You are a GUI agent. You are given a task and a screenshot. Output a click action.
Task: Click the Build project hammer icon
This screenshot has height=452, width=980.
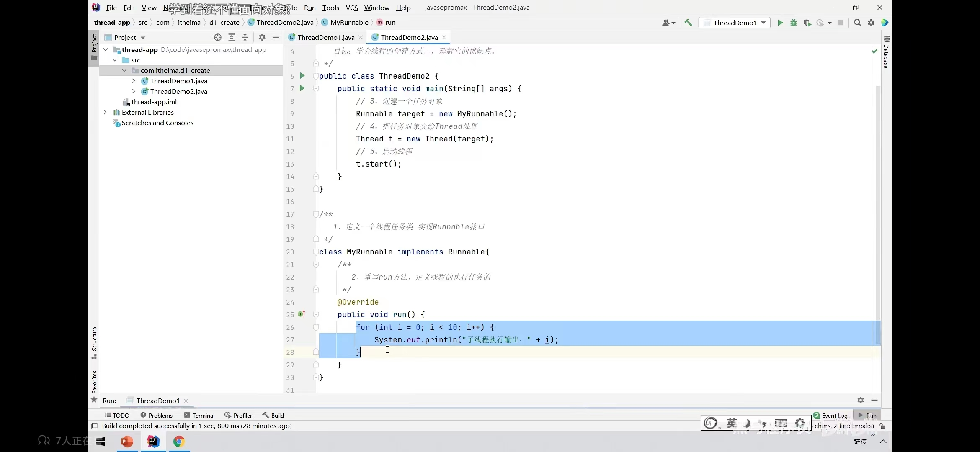tap(688, 23)
